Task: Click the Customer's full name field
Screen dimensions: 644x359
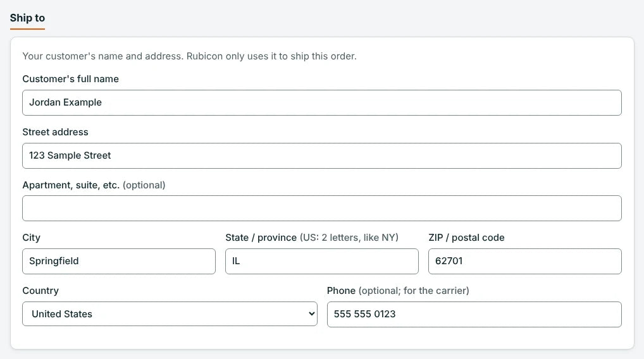Action: click(x=321, y=102)
